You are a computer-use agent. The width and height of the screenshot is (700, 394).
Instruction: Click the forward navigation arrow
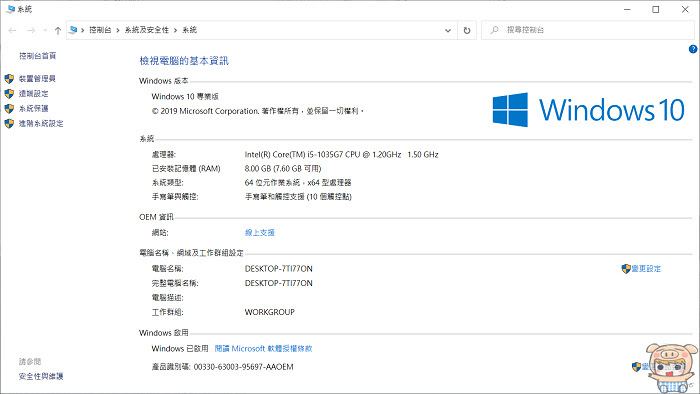31,30
